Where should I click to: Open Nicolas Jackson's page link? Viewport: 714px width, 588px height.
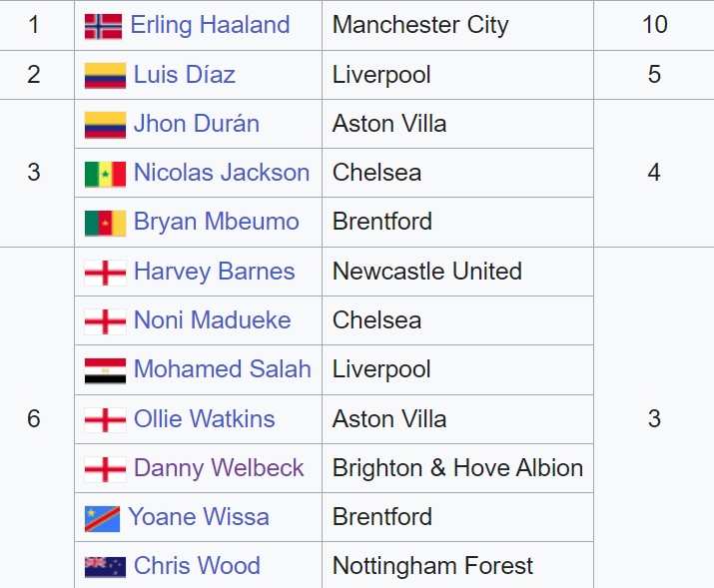click(222, 173)
